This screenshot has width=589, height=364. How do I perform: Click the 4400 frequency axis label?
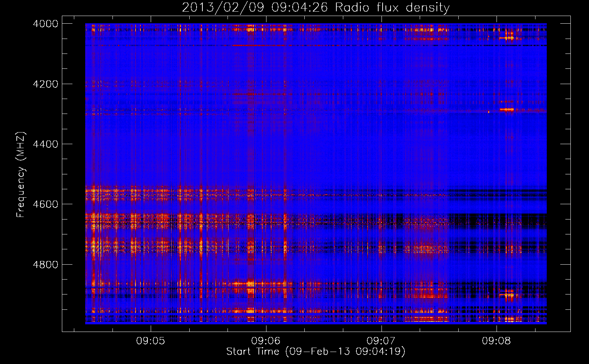[x=46, y=144]
